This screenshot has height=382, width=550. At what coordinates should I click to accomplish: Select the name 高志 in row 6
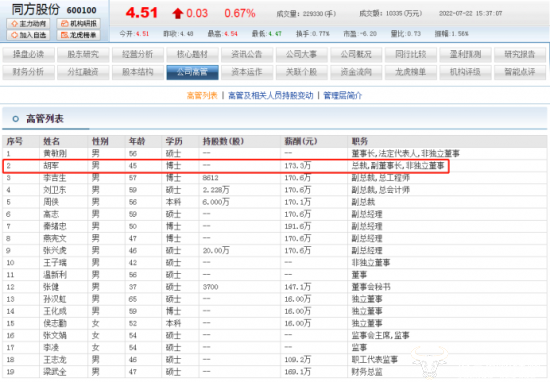point(51,214)
